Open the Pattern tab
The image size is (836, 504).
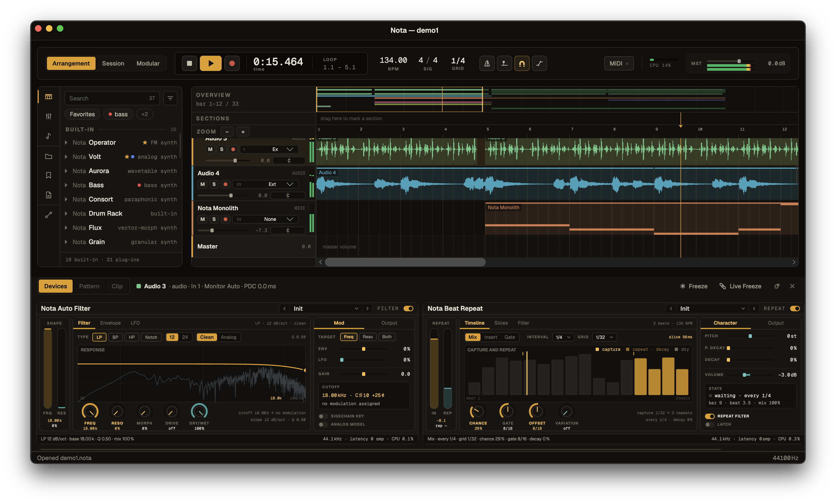coord(89,286)
